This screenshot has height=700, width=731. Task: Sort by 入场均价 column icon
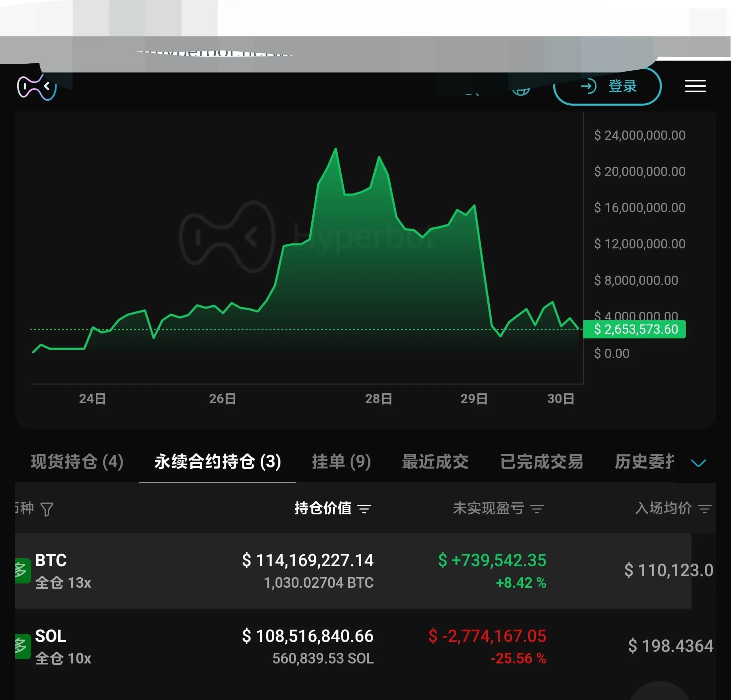click(x=704, y=509)
